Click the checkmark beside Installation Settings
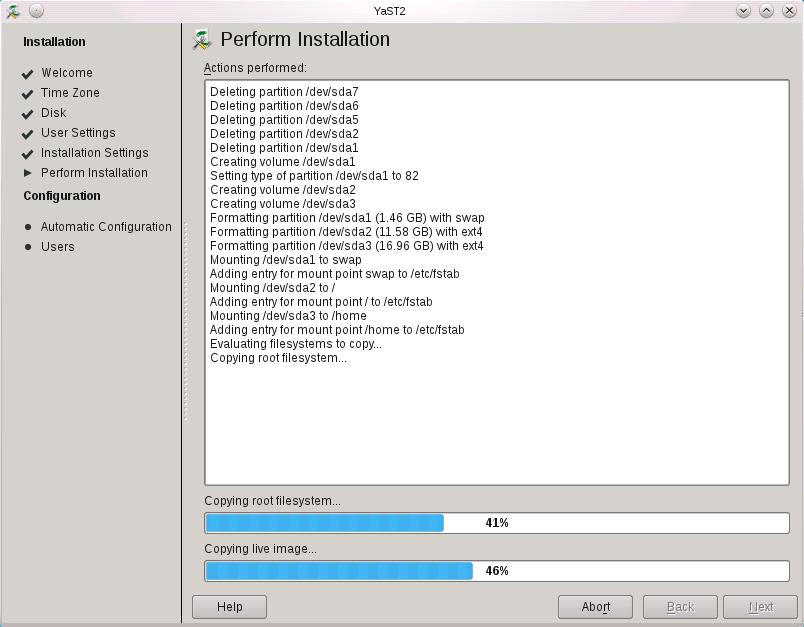804x627 pixels. pyautogui.click(x=27, y=153)
